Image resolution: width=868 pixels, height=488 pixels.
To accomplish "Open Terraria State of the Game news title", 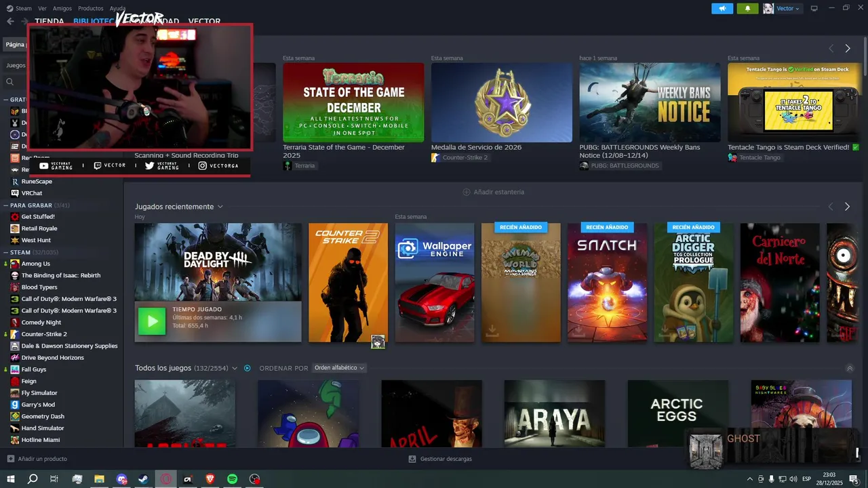I will 344,151.
